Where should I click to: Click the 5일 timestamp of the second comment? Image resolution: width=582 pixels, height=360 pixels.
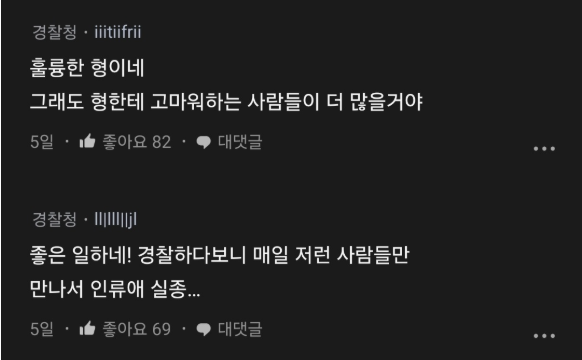[x=42, y=329]
